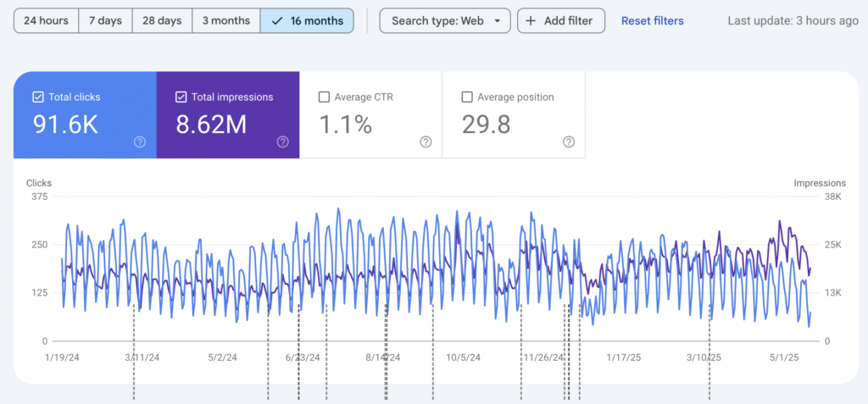Image resolution: width=868 pixels, height=404 pixels.
Task: Enable the Average position checkbox
Action: (466, 97)
